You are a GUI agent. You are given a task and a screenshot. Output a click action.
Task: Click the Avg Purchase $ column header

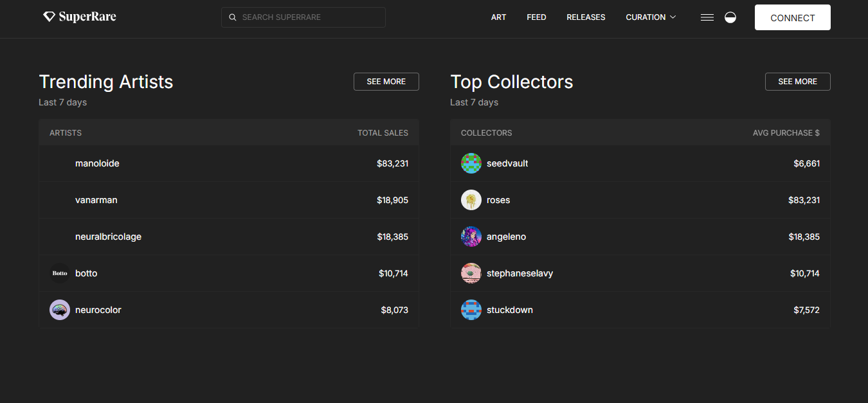click(786, 133)
